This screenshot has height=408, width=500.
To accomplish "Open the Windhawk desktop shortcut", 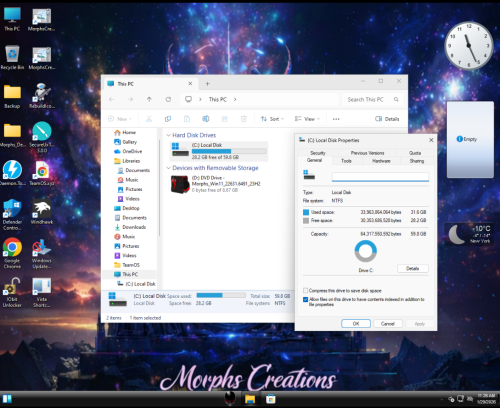I will point(42,212).
